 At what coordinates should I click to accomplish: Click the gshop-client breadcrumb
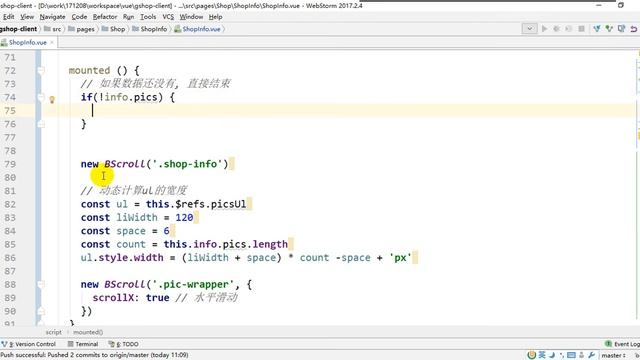pyautogui.click(x=18, y=29)
